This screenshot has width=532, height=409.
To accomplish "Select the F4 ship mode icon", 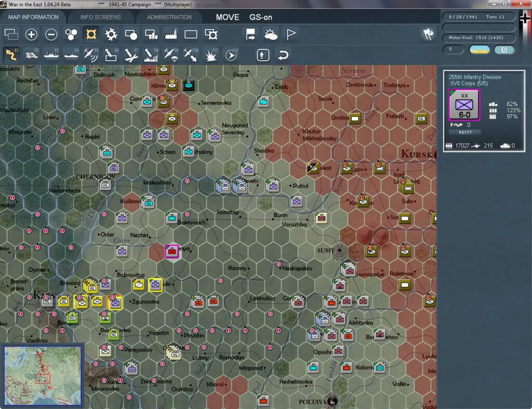I will pos(71,55).
